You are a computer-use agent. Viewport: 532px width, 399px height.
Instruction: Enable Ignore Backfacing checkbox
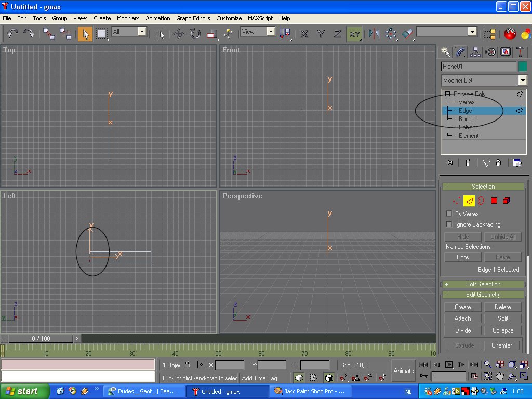[449, 224]
